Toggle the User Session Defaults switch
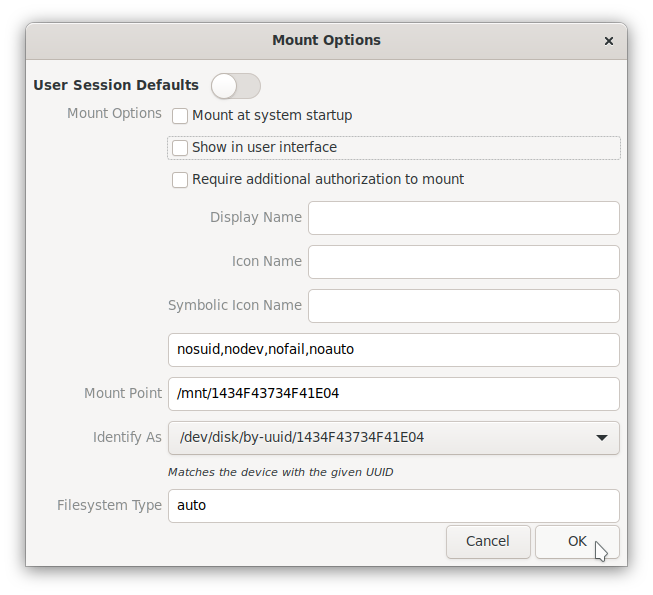This screenshot has width=653, height=595. point(236,86)
